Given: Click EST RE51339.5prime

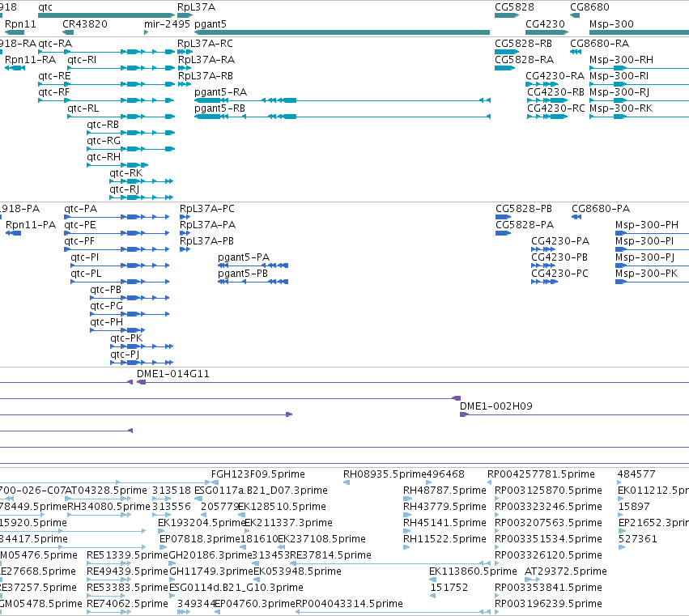Looking at the screenshot, I should [108, 563].
